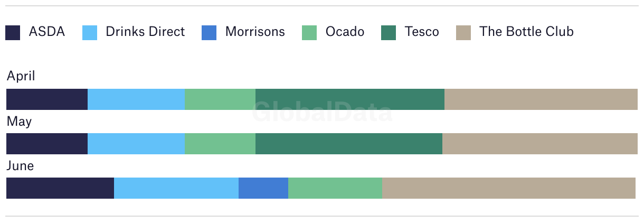Click the ASDA dark navy legend swatch
The width and height of the screenshot is (644, 223).
coord(13,33)
